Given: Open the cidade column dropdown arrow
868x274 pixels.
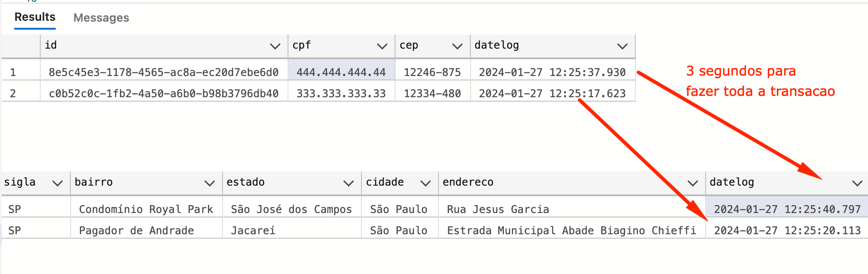Looking at the screenshot, I should pyautogui.click(x=426, y=183).
